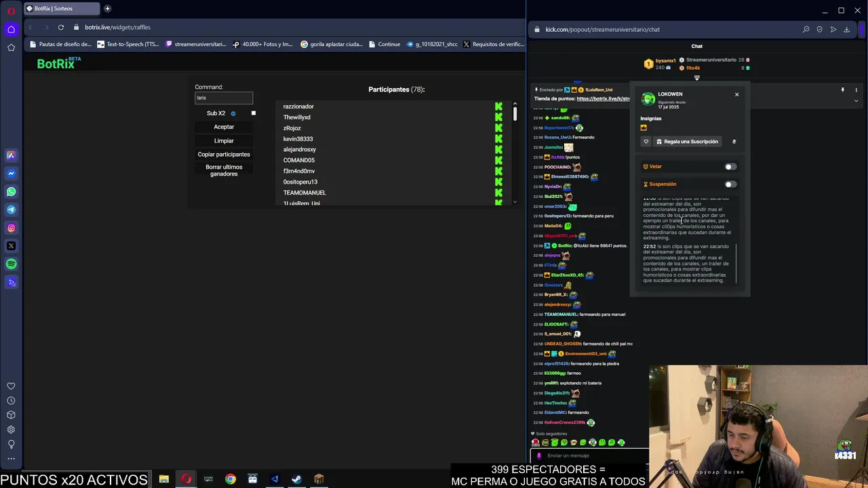Close the LOKOWEN user card

736,94
